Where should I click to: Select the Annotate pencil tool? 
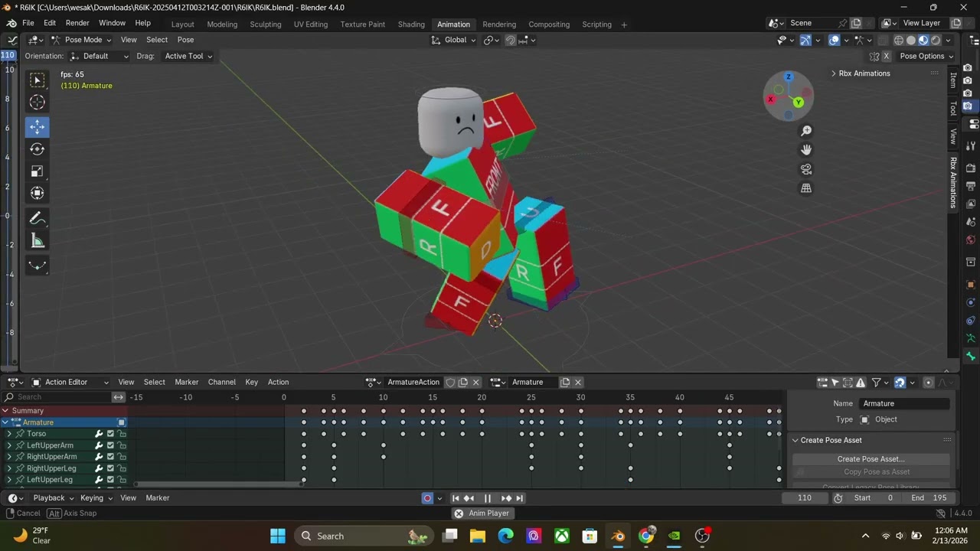coord(37,219)
